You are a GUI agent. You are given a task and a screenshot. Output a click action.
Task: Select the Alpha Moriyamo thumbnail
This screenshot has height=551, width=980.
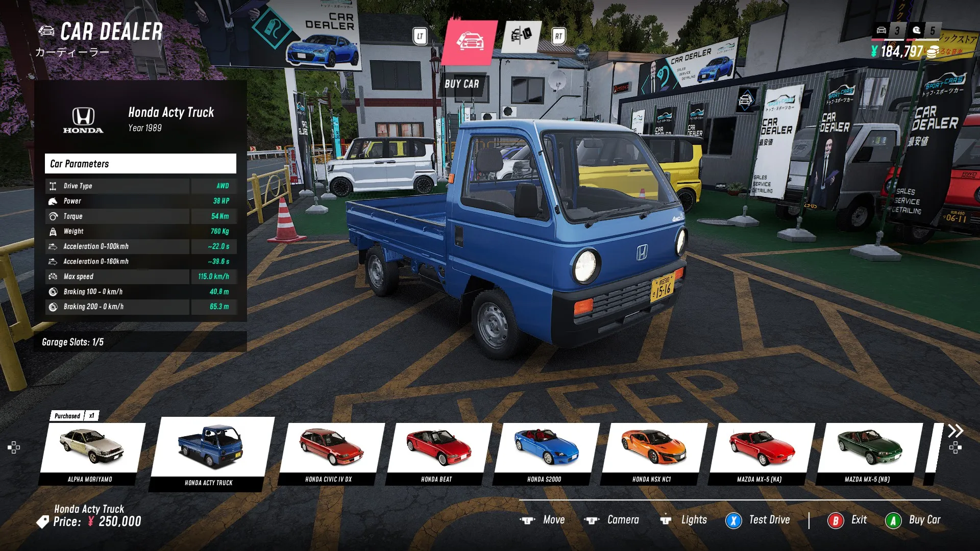coord(92,454)
